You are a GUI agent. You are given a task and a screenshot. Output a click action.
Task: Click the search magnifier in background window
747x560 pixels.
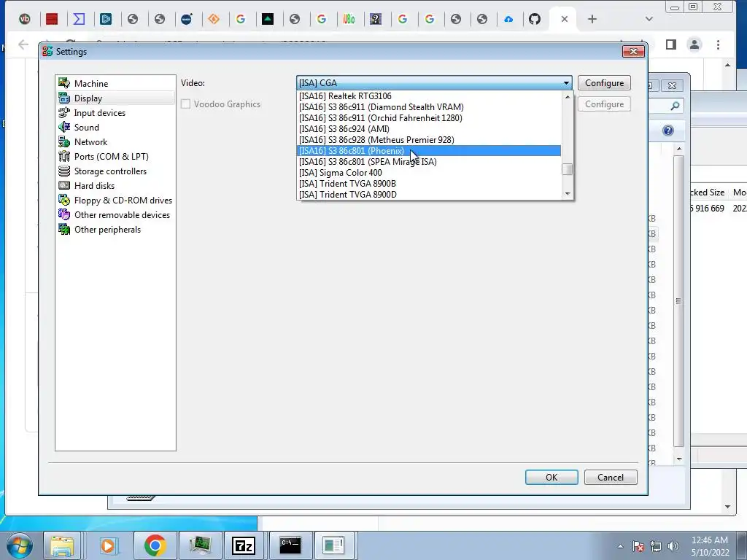[x=675, y=106]
